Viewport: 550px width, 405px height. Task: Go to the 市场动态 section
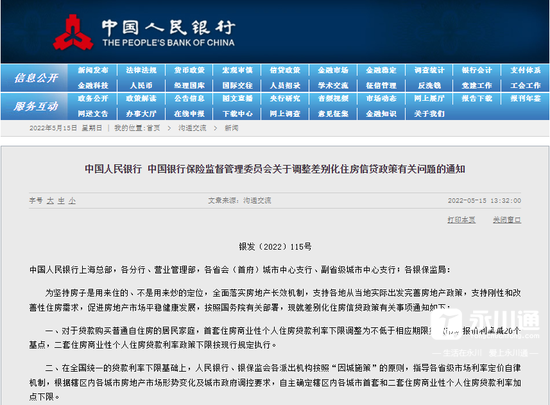381,99
